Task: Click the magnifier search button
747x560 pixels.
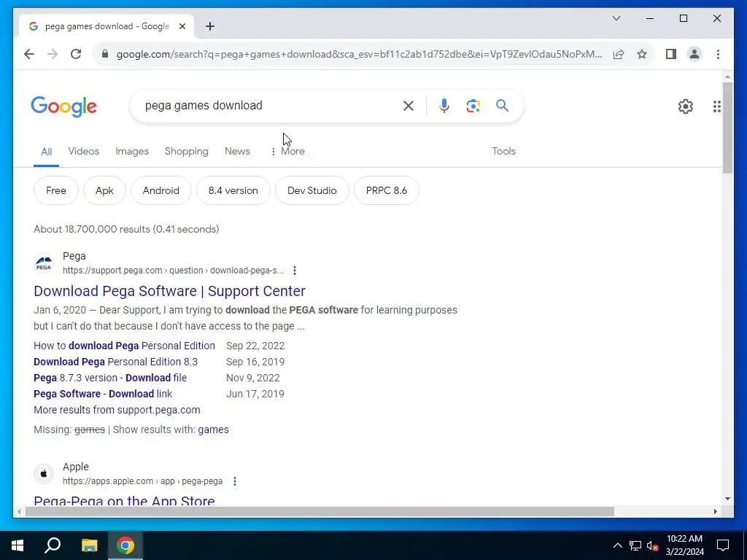Action: pos(502,106)
